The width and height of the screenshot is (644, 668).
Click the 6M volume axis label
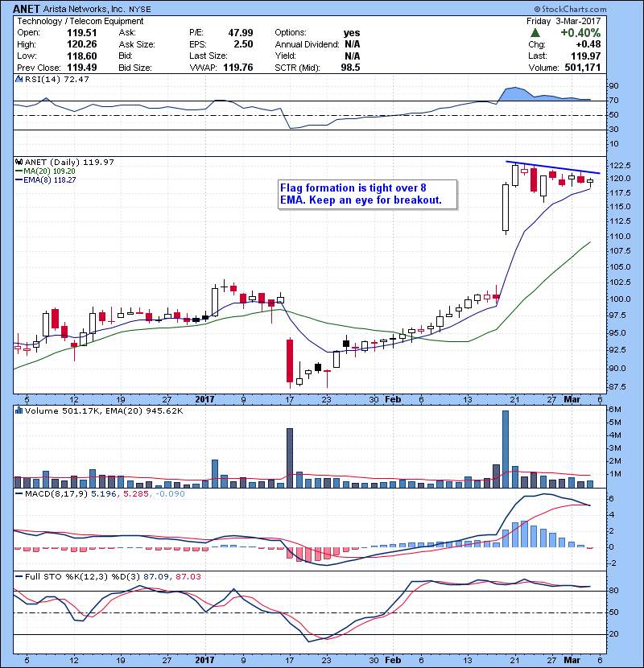(x=614, y=410)
